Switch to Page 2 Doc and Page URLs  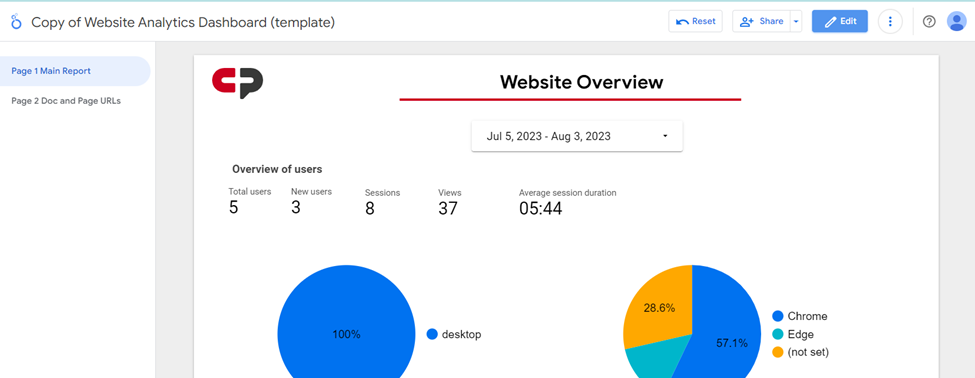click(x=66, y=101)
